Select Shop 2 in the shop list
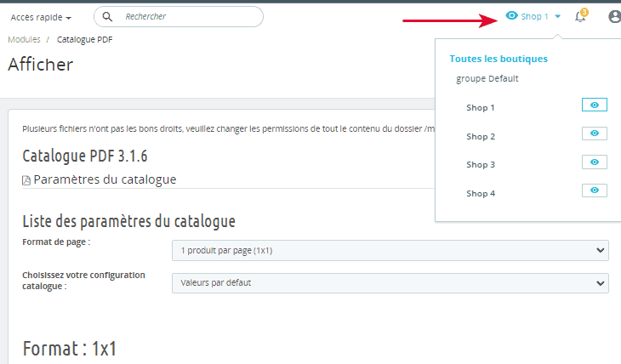The height and width of the screenshot is (364, 621). coord(481,136)
